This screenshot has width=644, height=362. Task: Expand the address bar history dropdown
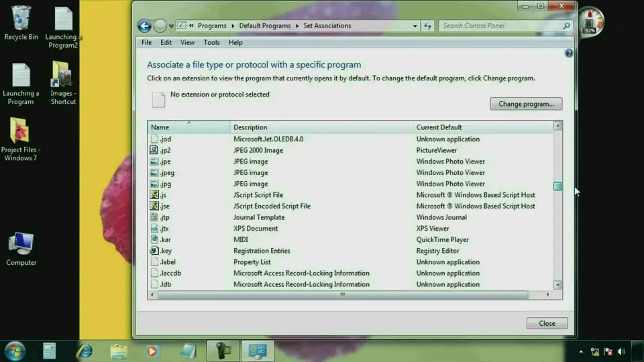(x=415, y=26)
